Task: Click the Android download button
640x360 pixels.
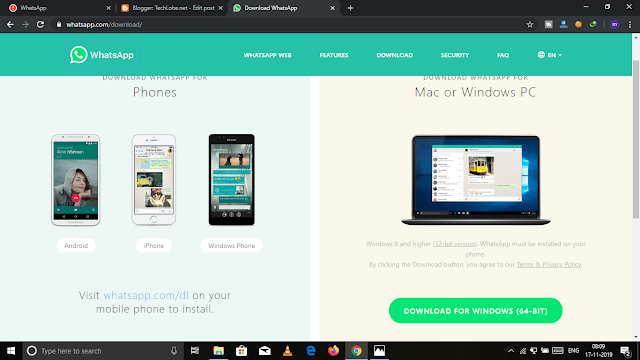Action: pos(76,245)
